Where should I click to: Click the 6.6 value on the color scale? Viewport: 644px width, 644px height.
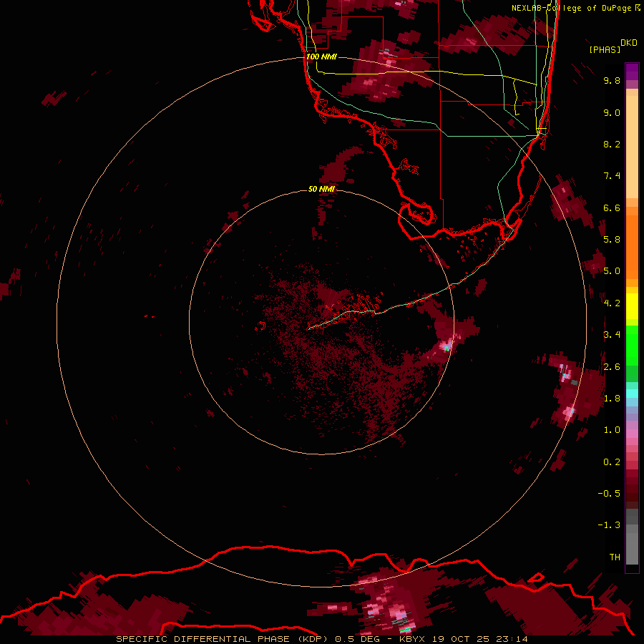point(612,208)
